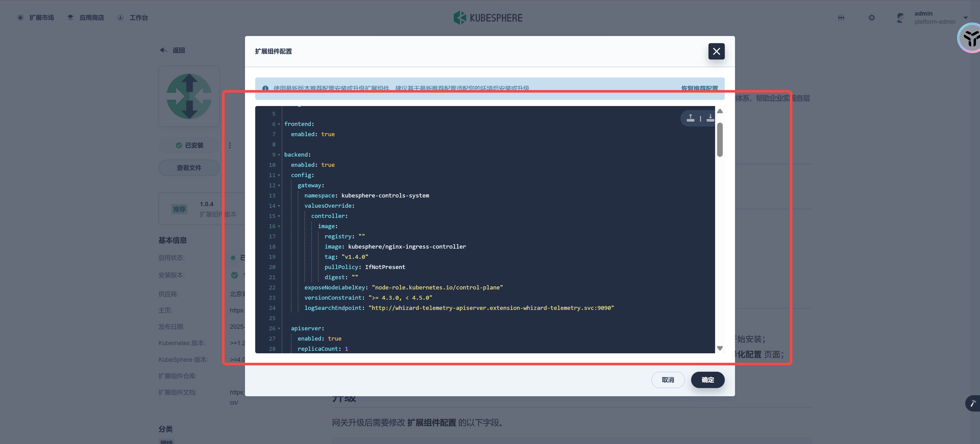This screenshot has height=444, width=980.
Task: Fold the config section at line 11
Action: (x=279, y=175)
